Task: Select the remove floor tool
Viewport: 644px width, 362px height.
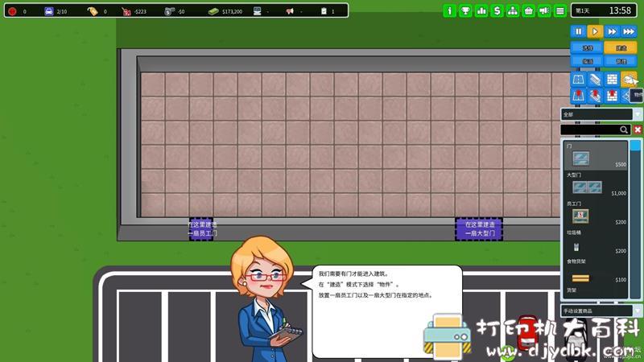Action: click(x=578, y=96)
